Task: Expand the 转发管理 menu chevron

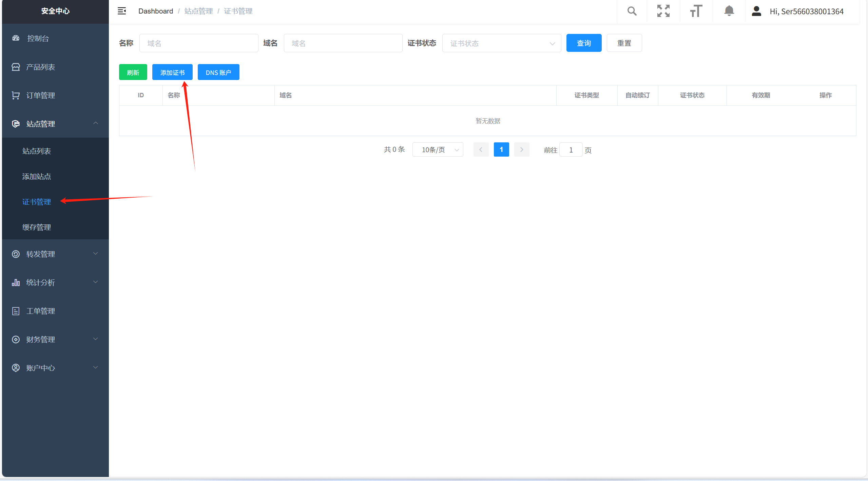Action: 96,254
